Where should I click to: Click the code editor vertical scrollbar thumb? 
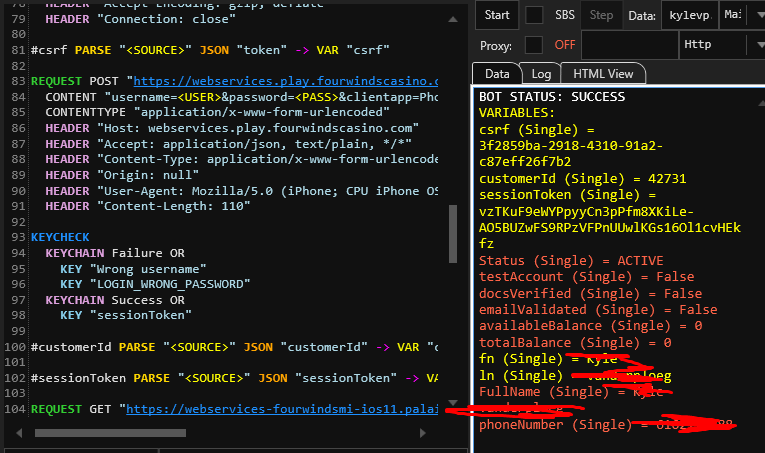point(453,234)
